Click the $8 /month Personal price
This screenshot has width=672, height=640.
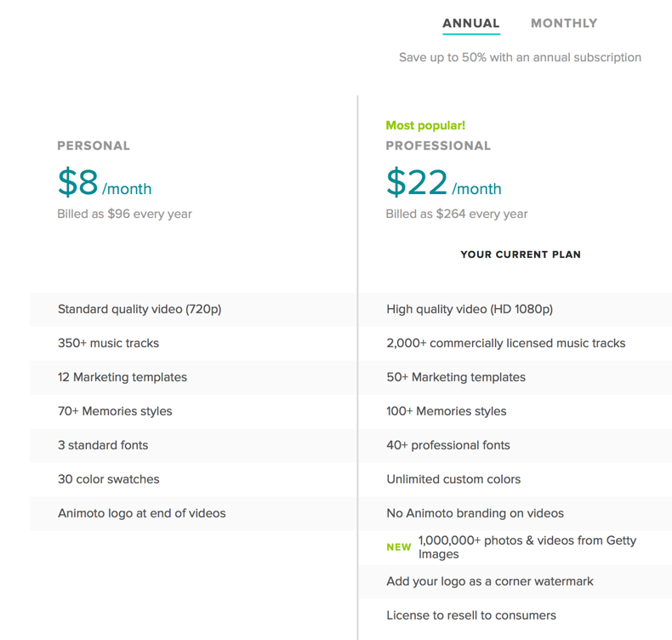pos(104,184)
